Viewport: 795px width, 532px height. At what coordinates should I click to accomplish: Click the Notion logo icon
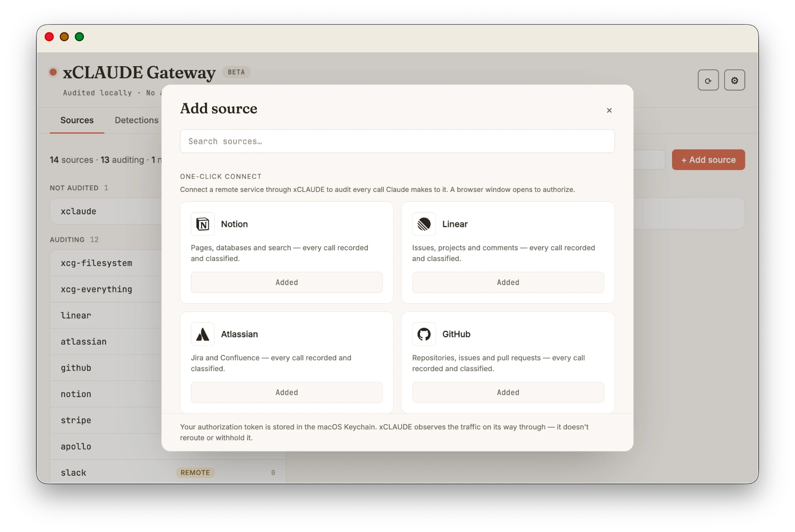point(202,224)
